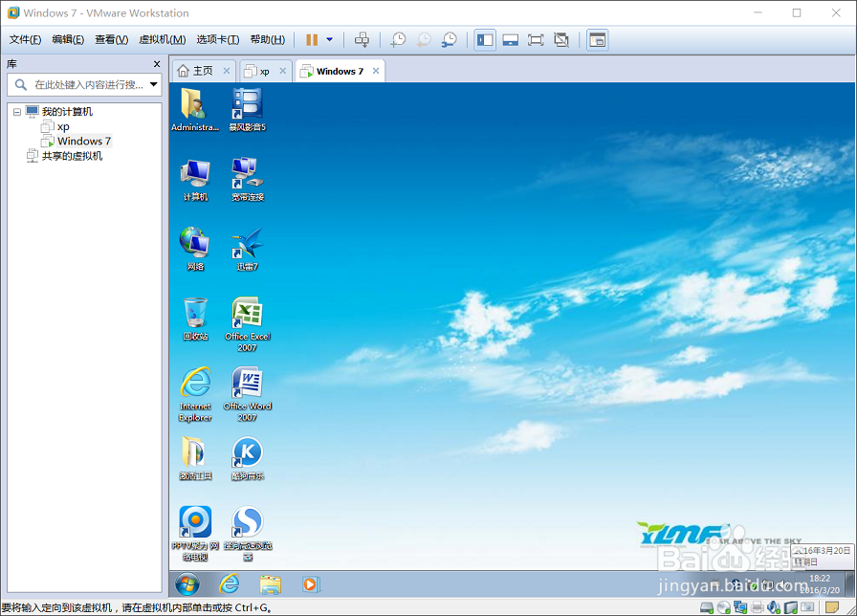Select the 激活工具 folder desktop icon
Viewport: 857px width, 616px height.
click(x=195, y=458)
